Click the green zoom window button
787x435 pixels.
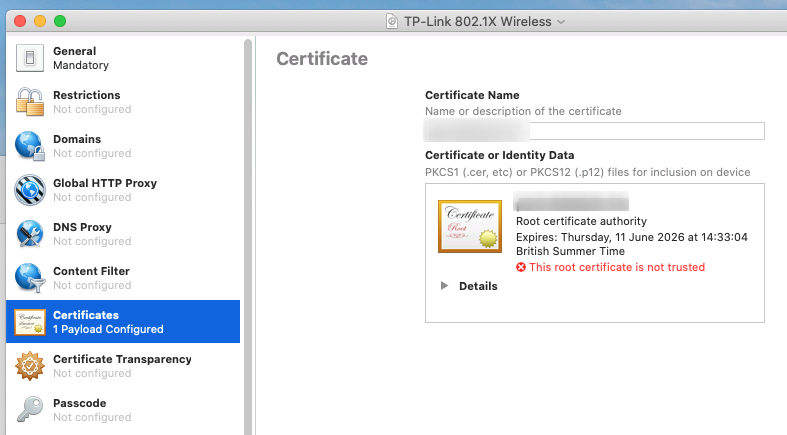60,21
